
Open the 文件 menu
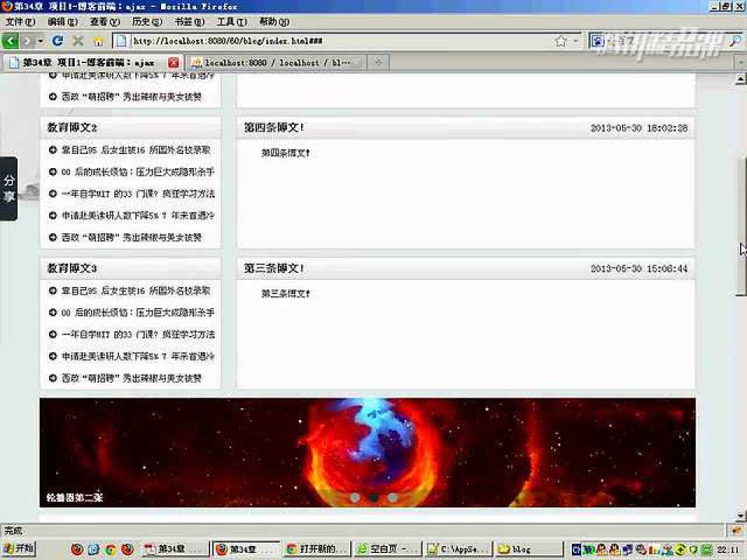click(20, 22)
